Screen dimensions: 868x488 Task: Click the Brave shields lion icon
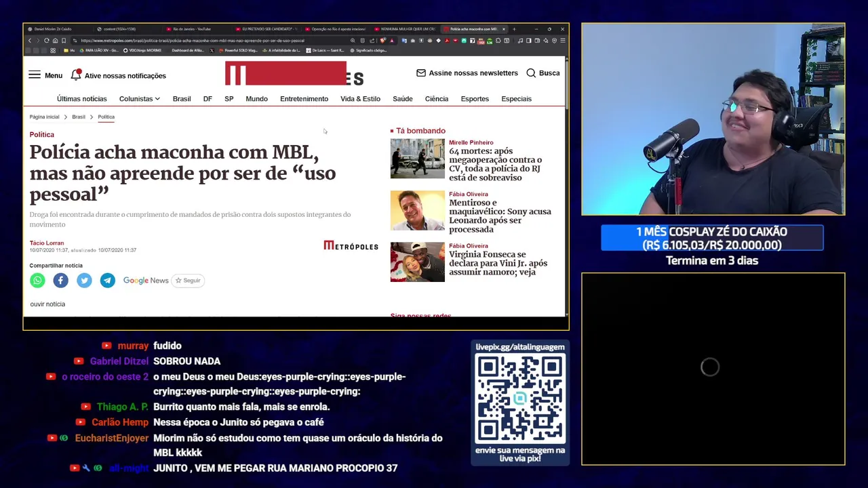coord(383,41)
